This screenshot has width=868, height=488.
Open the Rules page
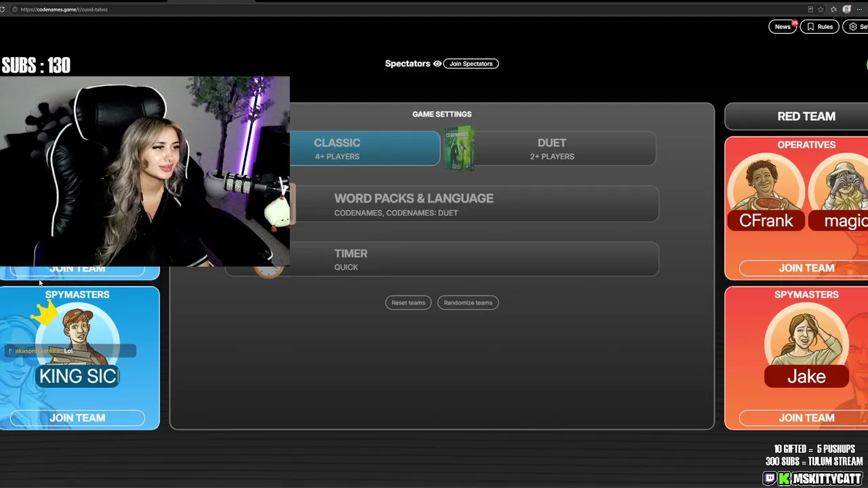(819, 27)
